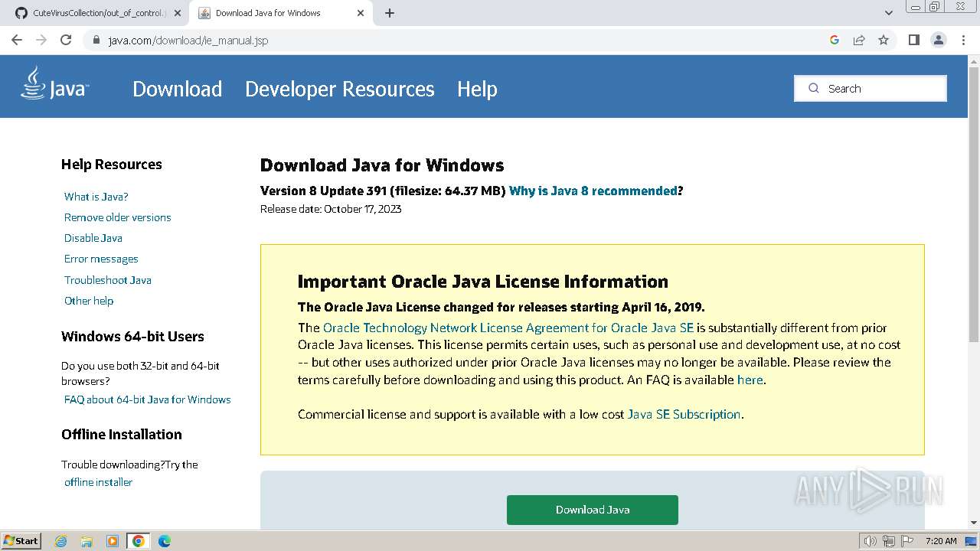Click the 'Offline Installation' heading
The image size is (980, 551).
point(122,435)
